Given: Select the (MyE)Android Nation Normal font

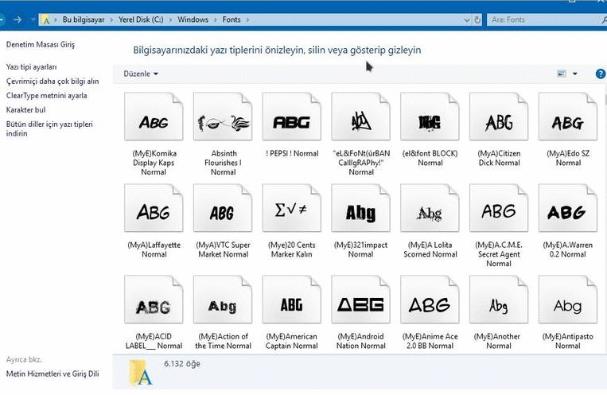Looking at the screenshot, I should pyautogui.click(x=360, y=341).
